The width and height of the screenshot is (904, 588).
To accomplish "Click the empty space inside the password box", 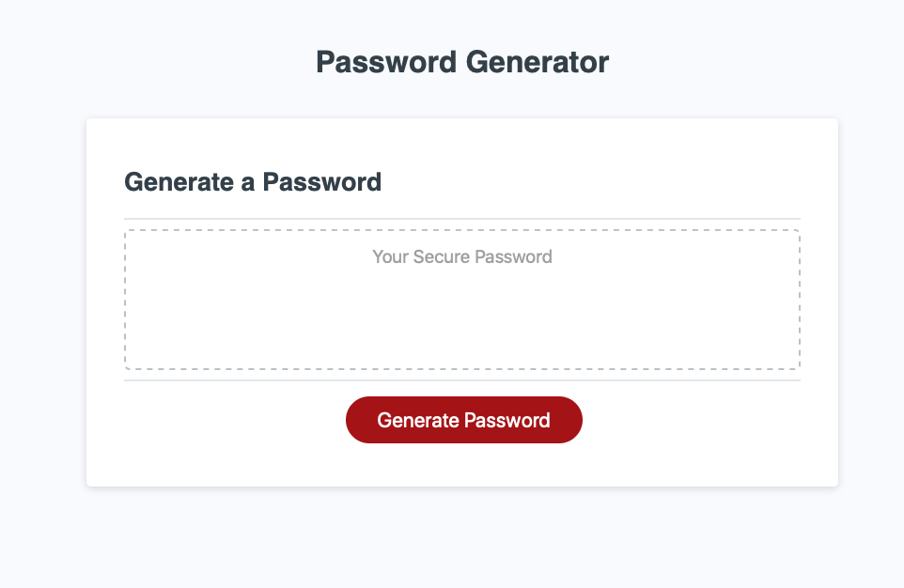I will click(461, 329).
